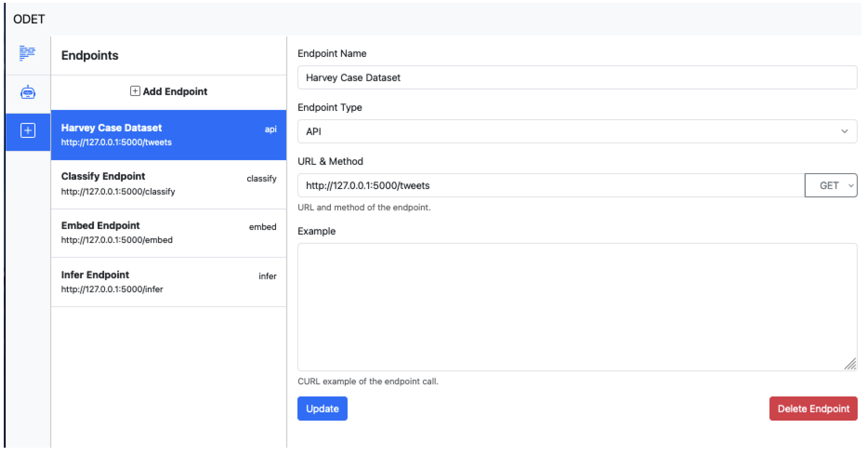Click the robot bot sidebar icon
The height and width of the screenshot is (451, 868).
(28, 93)
